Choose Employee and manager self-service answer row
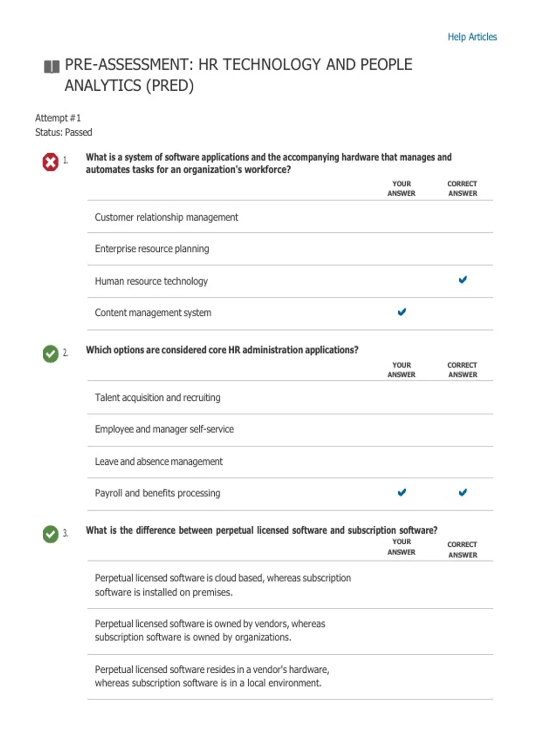Screen dimensions: 534x756 290,430
